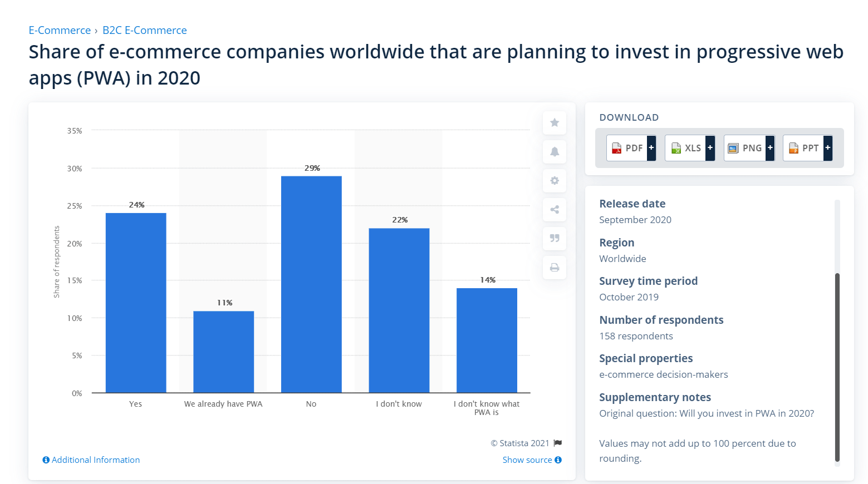
Task: Click the info panel vertical scrollbar
Action: 837,367
